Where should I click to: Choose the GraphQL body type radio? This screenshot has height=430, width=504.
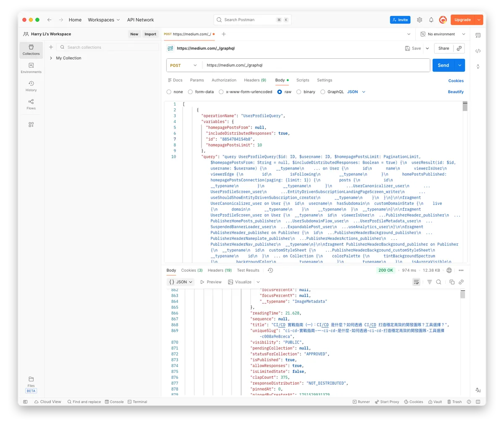tap(323, 92)
